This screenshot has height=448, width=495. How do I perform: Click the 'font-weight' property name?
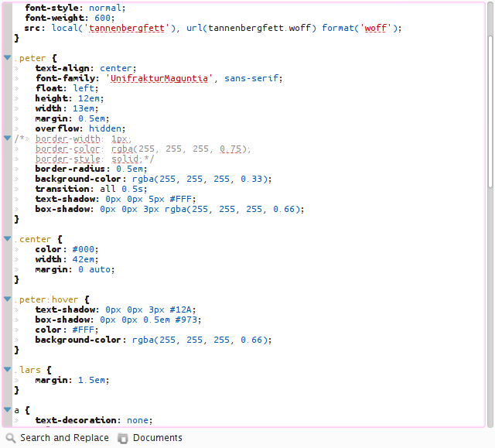point(54,18)
